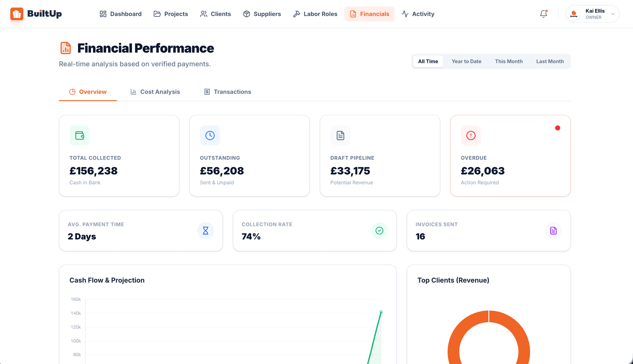Select the Last Month period option
Viewport: 633px width, 364px height.
coord(550,61)
